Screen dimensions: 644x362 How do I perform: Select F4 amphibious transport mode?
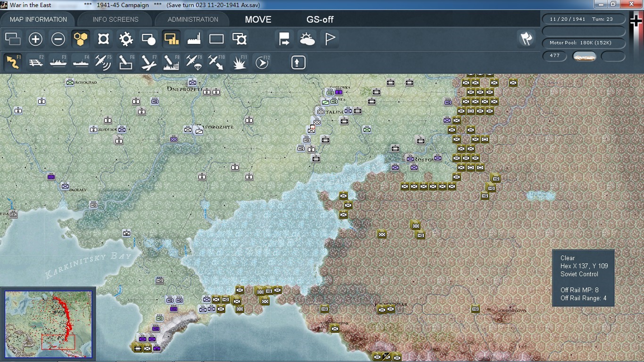tap(81, 62)
